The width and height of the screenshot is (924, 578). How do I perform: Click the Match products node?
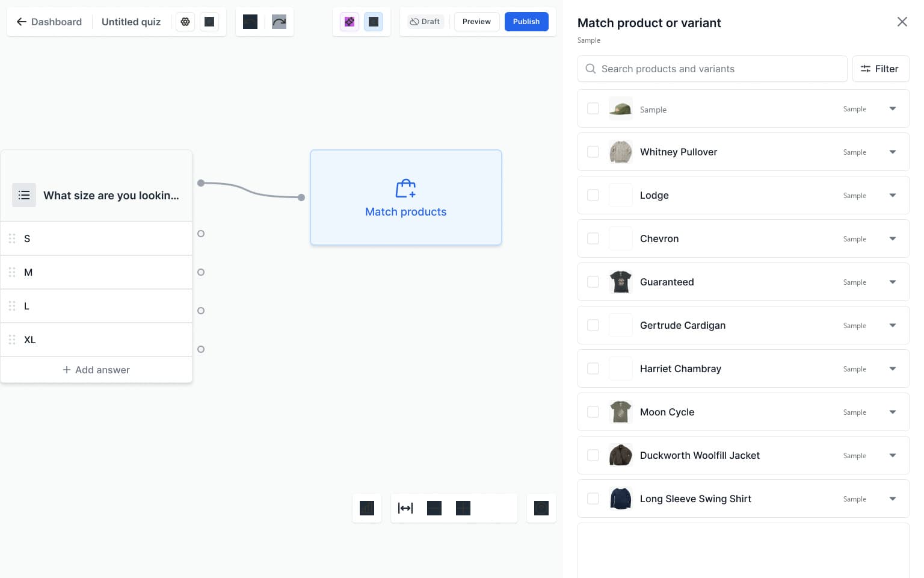point(406,197)
